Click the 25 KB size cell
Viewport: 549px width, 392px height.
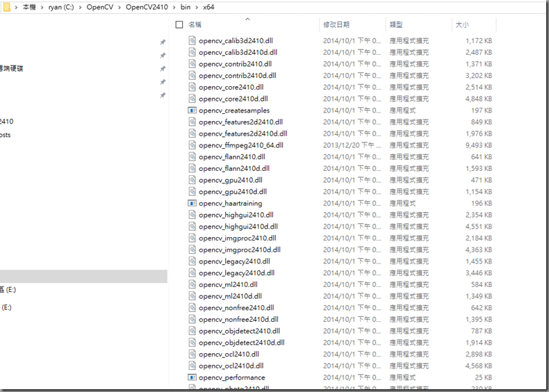(484, 377)
